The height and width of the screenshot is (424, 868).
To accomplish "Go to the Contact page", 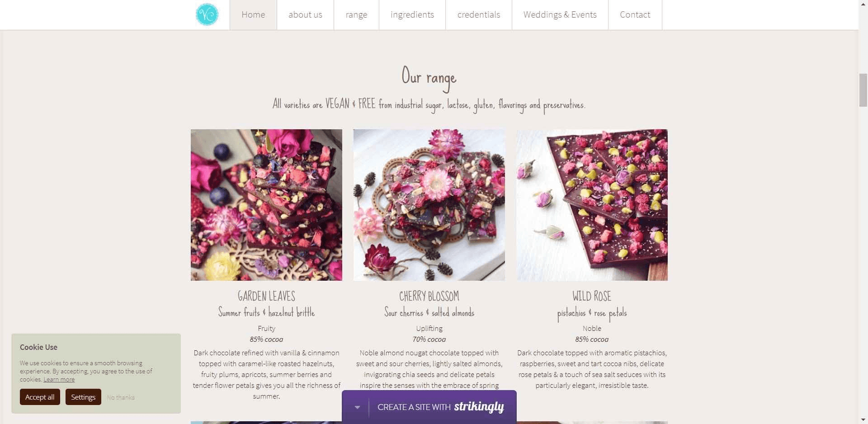I will coord(635,15).
